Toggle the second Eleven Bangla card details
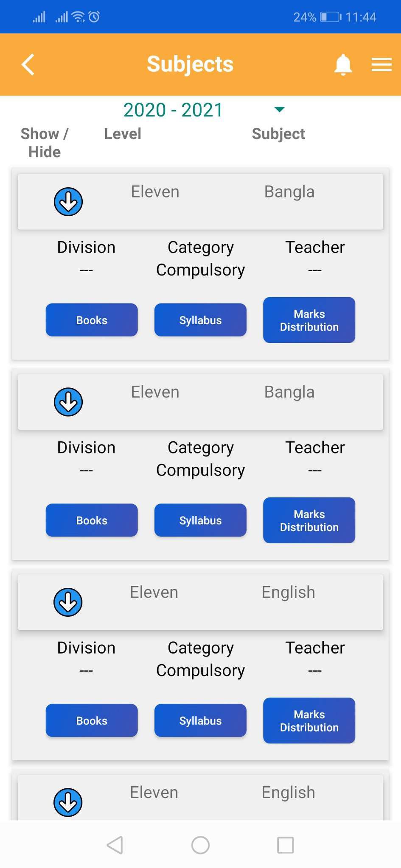 click(x=68, y=402)
